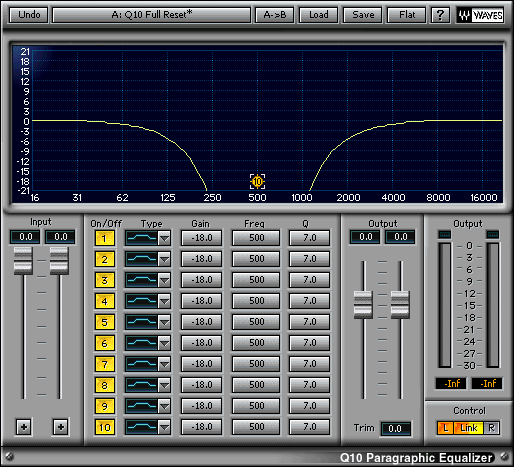514x467 pixels.
Task: Toggle the Link control button
Action: (468, 428)
